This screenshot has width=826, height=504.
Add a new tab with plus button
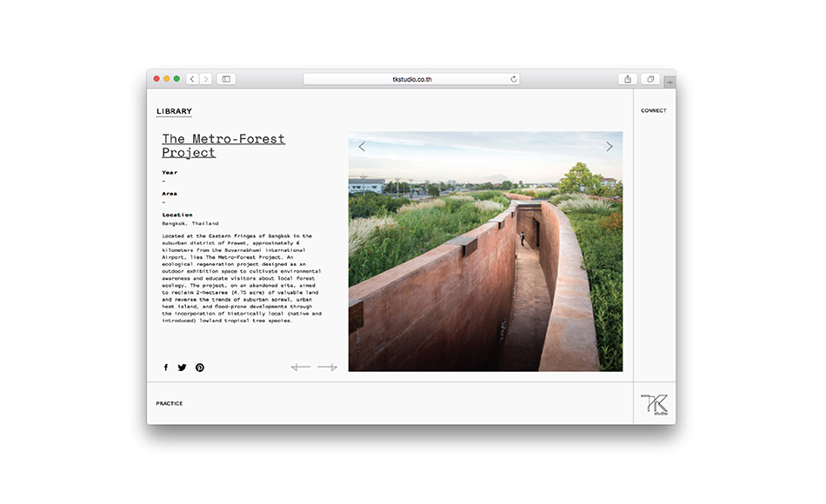pos(669,83)
